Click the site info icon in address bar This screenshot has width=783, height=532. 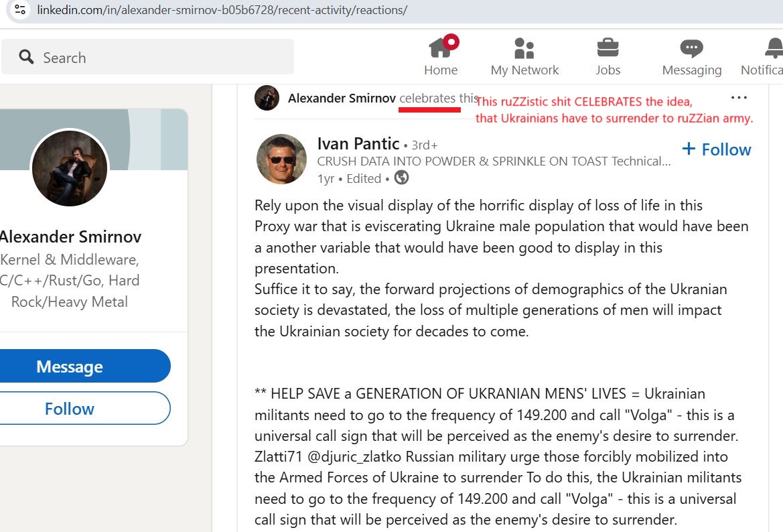tap(20, 9)
